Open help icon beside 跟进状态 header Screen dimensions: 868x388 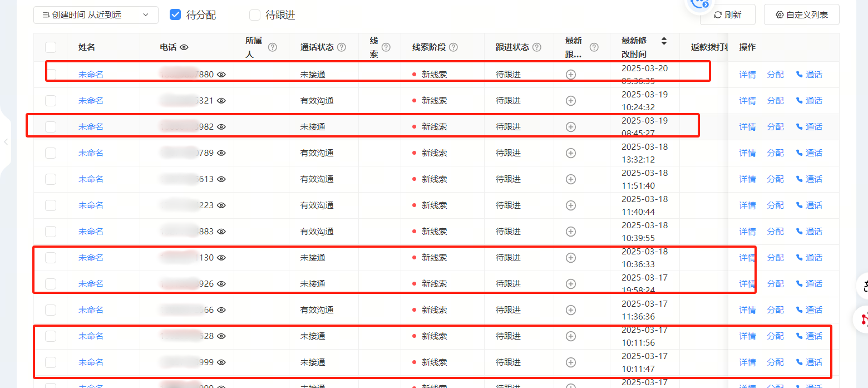pos(537,47)
